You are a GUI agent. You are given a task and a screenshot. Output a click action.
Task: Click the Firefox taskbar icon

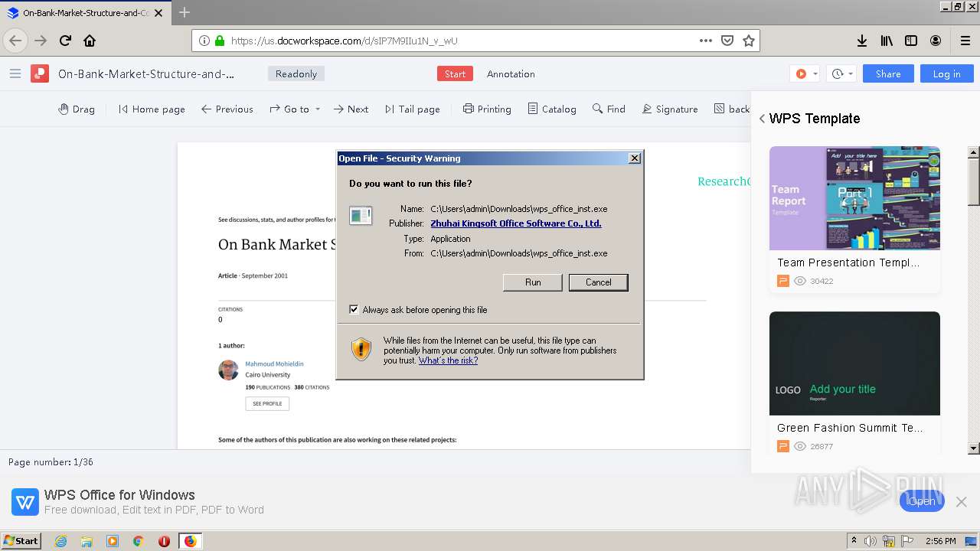pos(190,541)
